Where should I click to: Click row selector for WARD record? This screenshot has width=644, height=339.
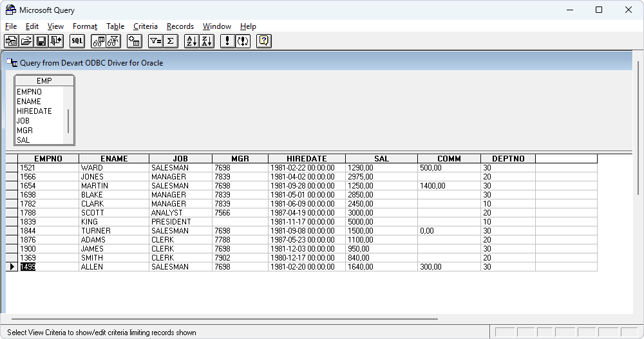click(x=12, y=168)
